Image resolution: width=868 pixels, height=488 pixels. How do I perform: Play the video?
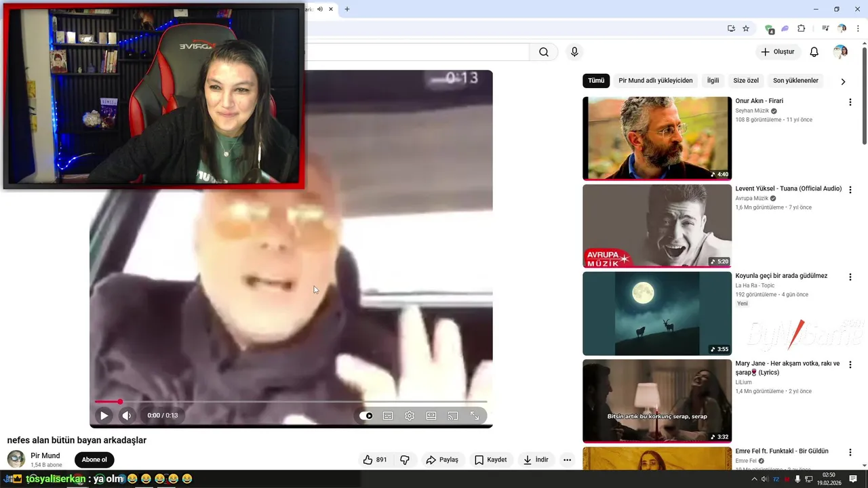click(x=104, y=415)
